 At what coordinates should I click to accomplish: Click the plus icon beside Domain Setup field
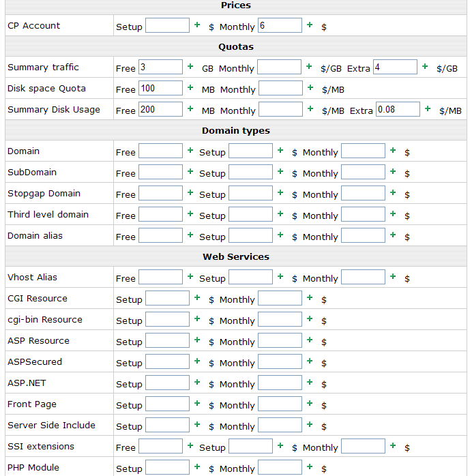click(x=280, y=150)
